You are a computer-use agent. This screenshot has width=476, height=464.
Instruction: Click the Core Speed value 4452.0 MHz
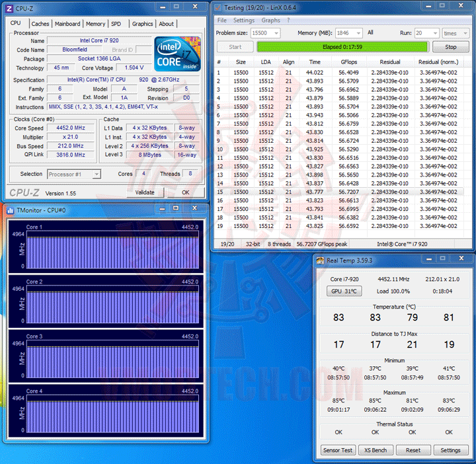(71, 128)
